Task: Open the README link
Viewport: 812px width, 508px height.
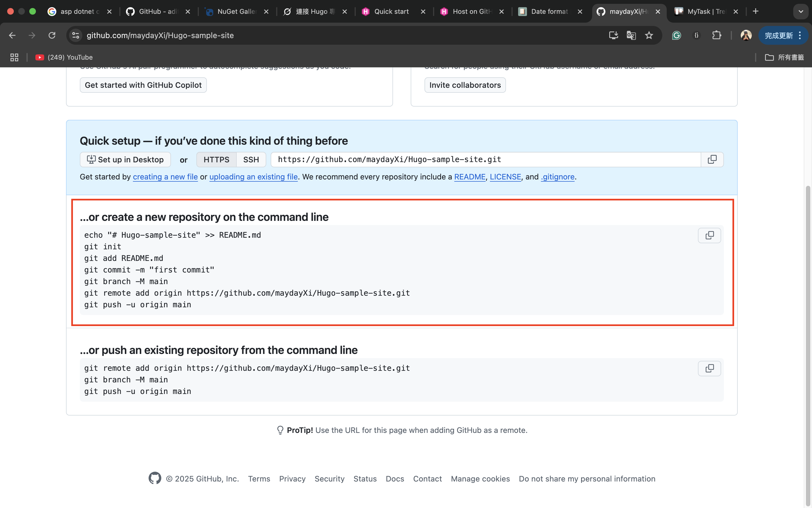Action: click(x=470, y=177)
